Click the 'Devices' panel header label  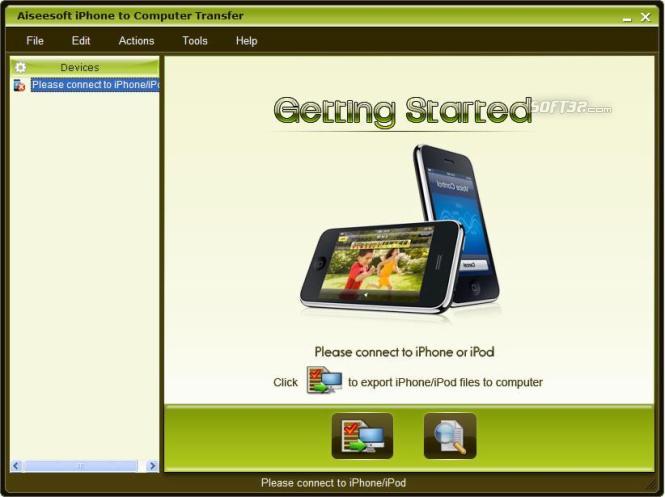[x=80, y=67]
